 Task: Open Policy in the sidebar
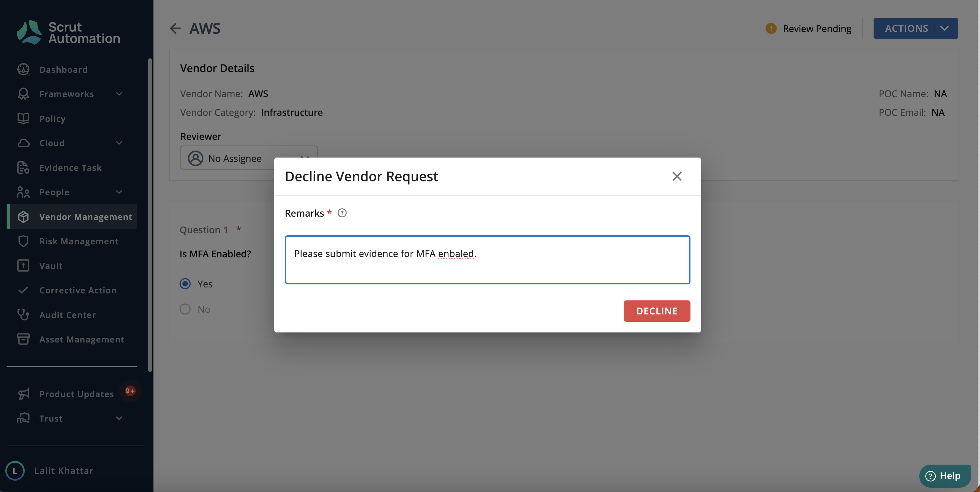pyautogui.click(x=52, y=118)
